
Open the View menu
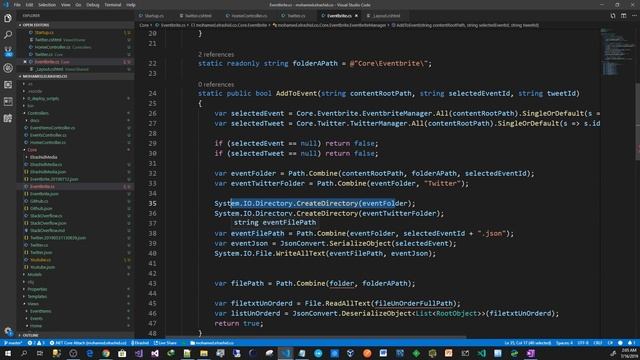click(x=65, y=5)
